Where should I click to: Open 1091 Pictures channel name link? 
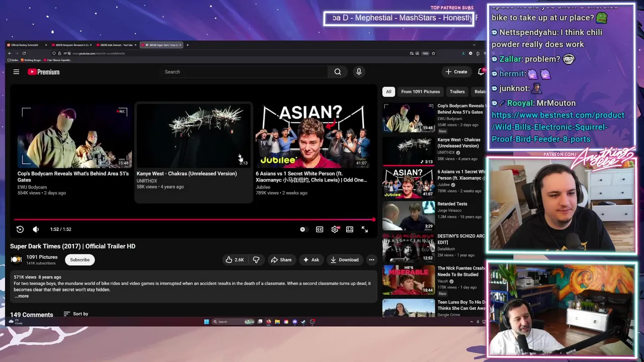click(42, 257)
